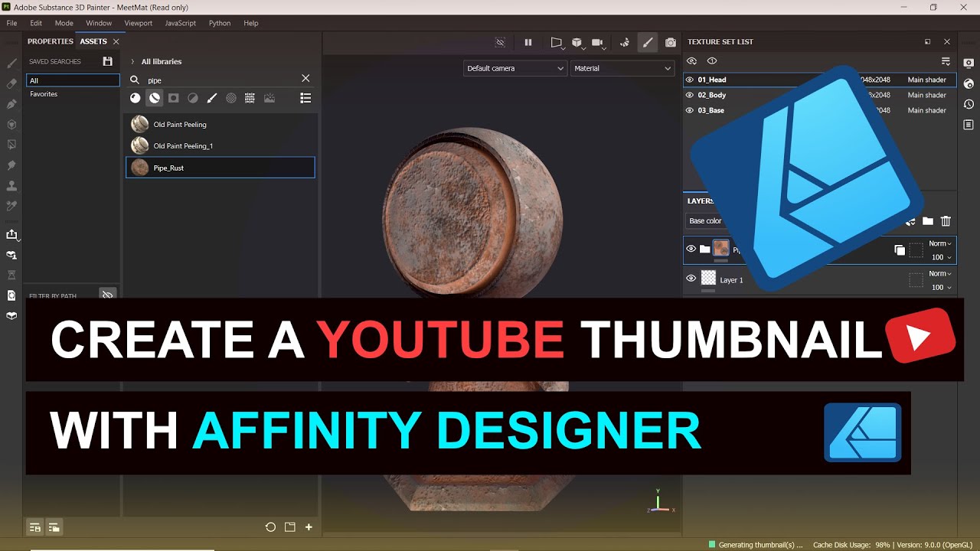Select Favorites in saved searches

click(x=44, y=94)
